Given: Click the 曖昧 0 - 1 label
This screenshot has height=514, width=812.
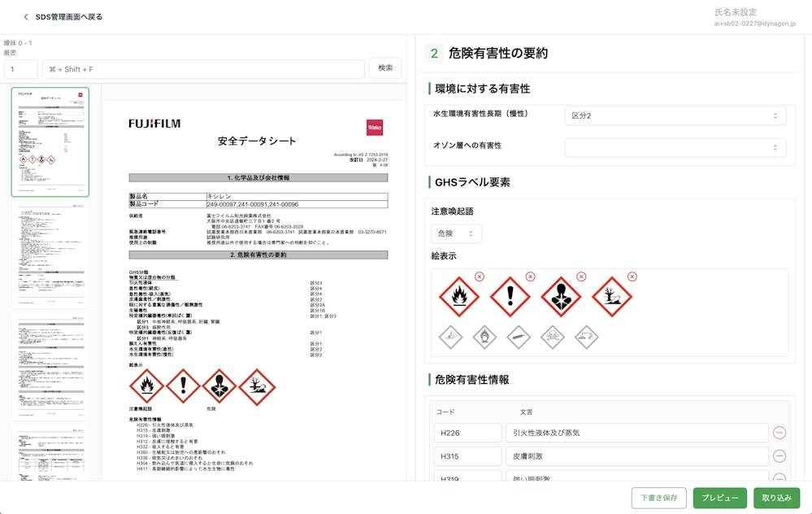Looking at the screenshot, I should 18,43.
